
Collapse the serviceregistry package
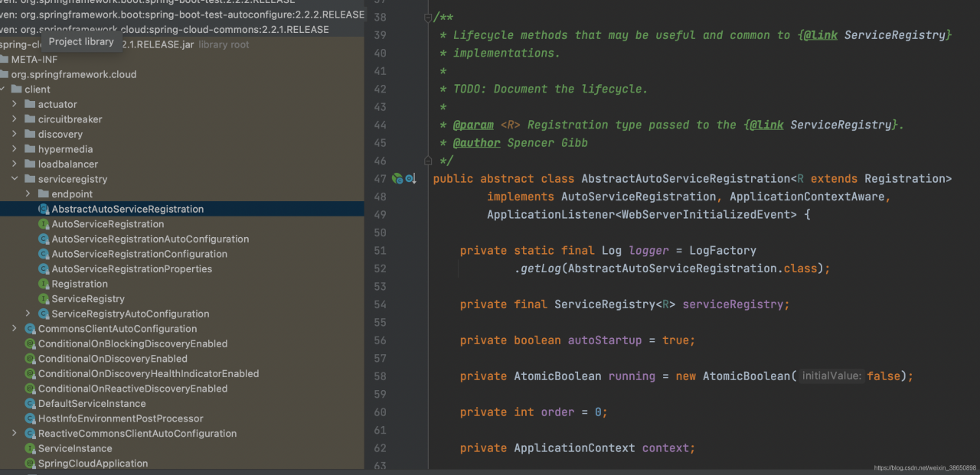[15, 179]
